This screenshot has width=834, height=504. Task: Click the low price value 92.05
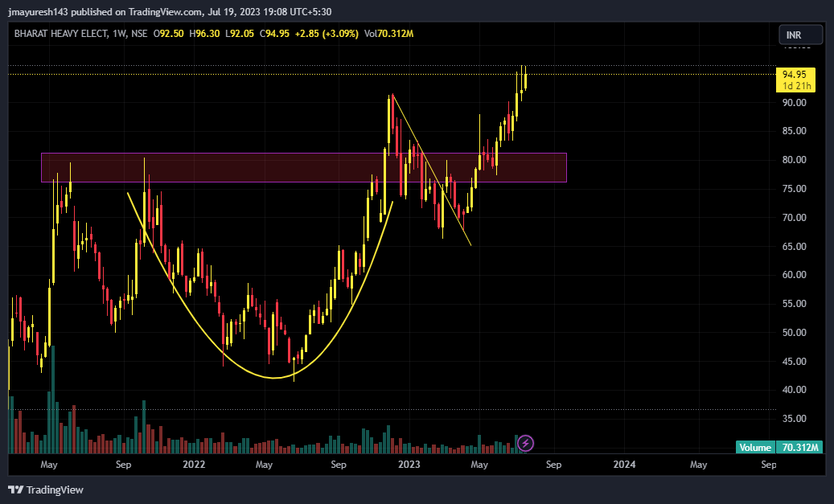tap(242, 34)
